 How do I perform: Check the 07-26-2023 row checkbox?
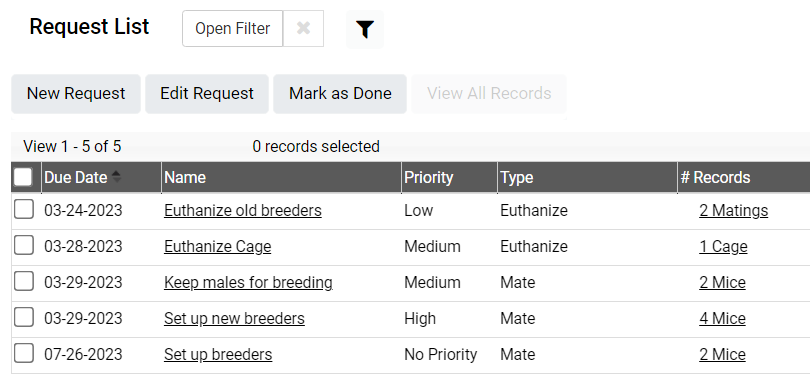point(24,354)
